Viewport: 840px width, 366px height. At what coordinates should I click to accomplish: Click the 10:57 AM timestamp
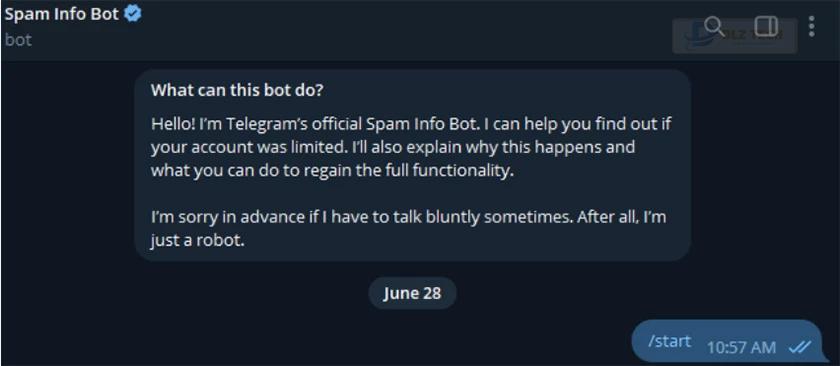coord(741,347)
